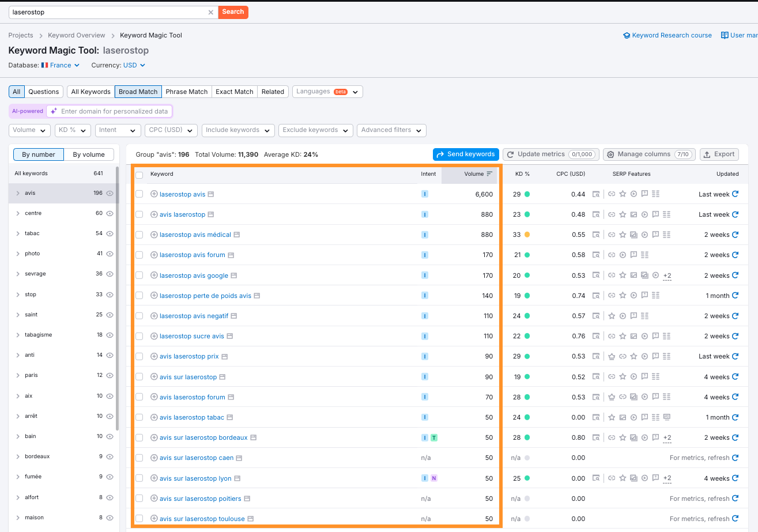
Task: Change the Currency USD selector
Action: (134, 65)
